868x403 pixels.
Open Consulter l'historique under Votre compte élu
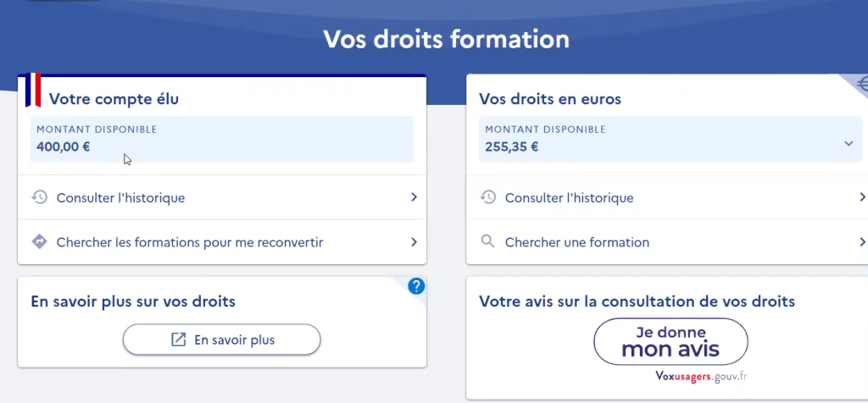(120, 198)
